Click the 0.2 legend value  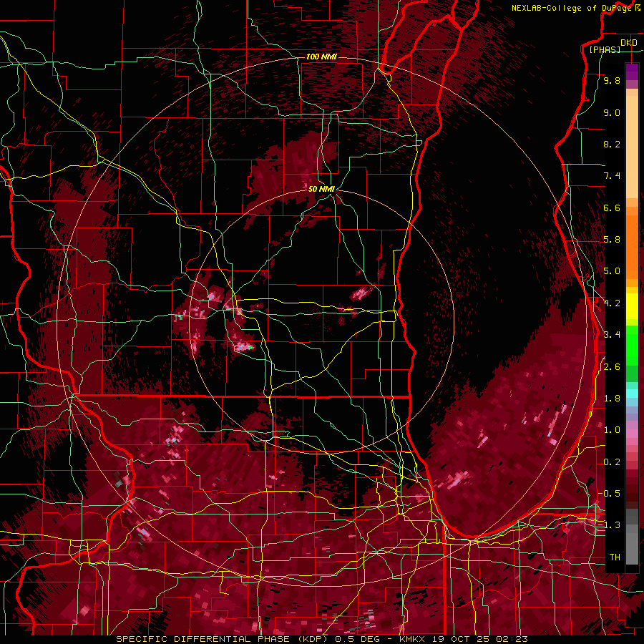click(x=612, y=462)
